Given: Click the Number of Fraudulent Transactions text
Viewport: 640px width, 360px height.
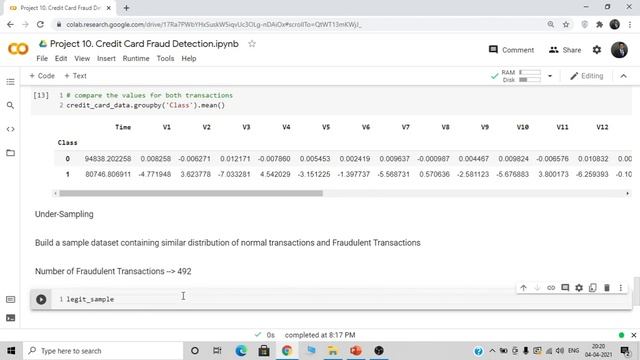Looking at the screenshot, I should point(113,271).
